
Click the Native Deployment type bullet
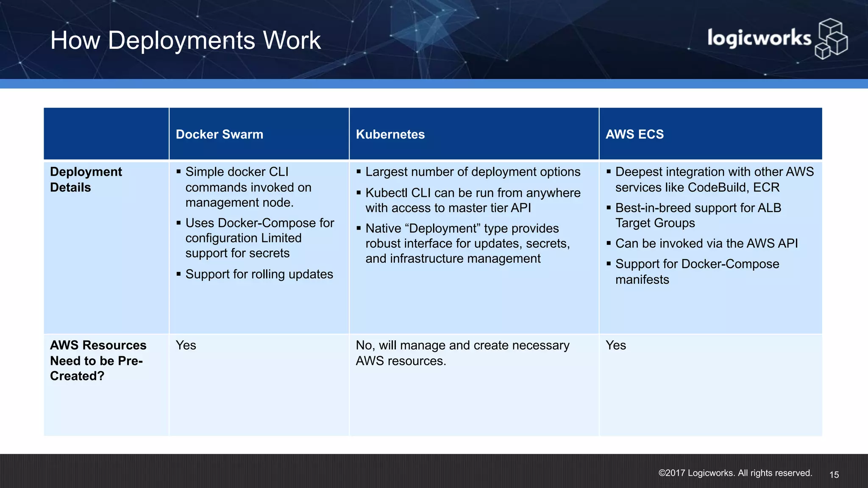[467, 243]
